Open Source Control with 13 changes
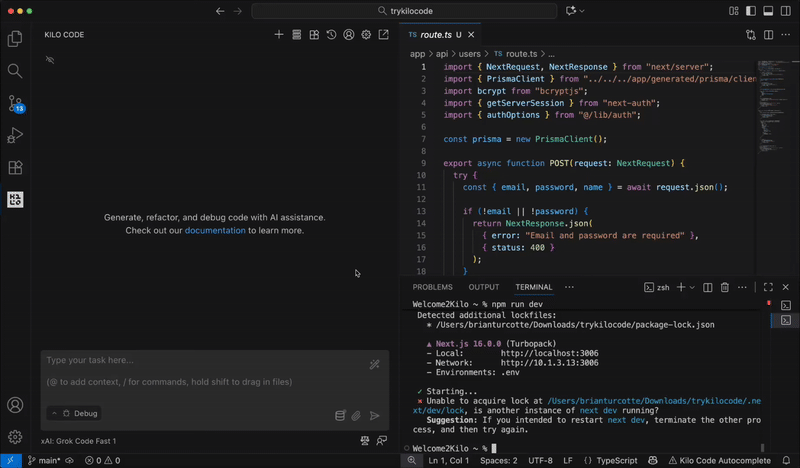800x468 pixels. coord(15,103)
